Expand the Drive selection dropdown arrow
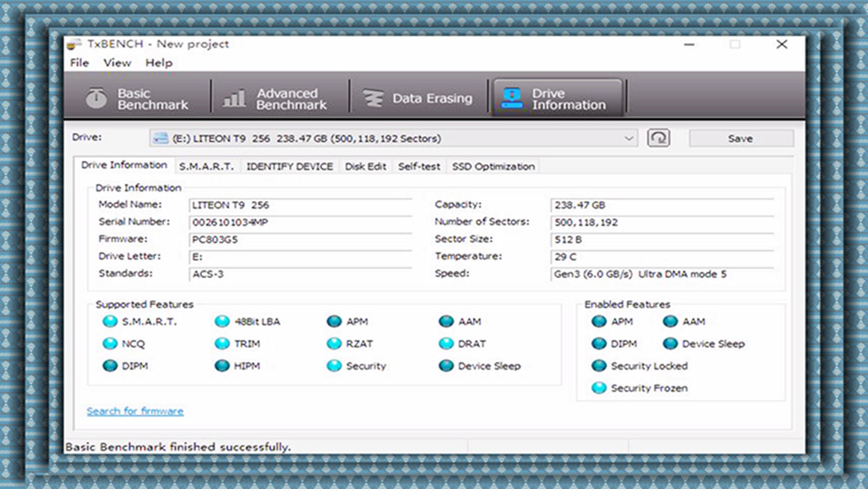Screen dimensions: 868x489 coord(628,138)
